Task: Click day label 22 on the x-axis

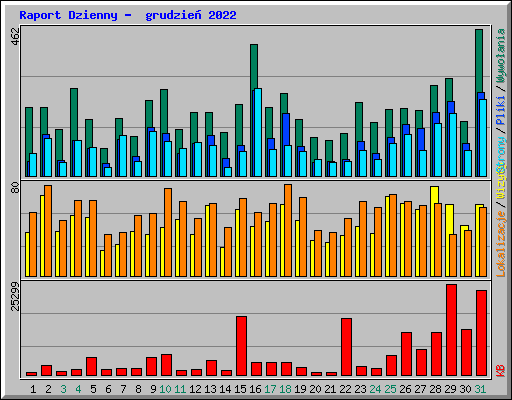Action: tap(345, 389)
